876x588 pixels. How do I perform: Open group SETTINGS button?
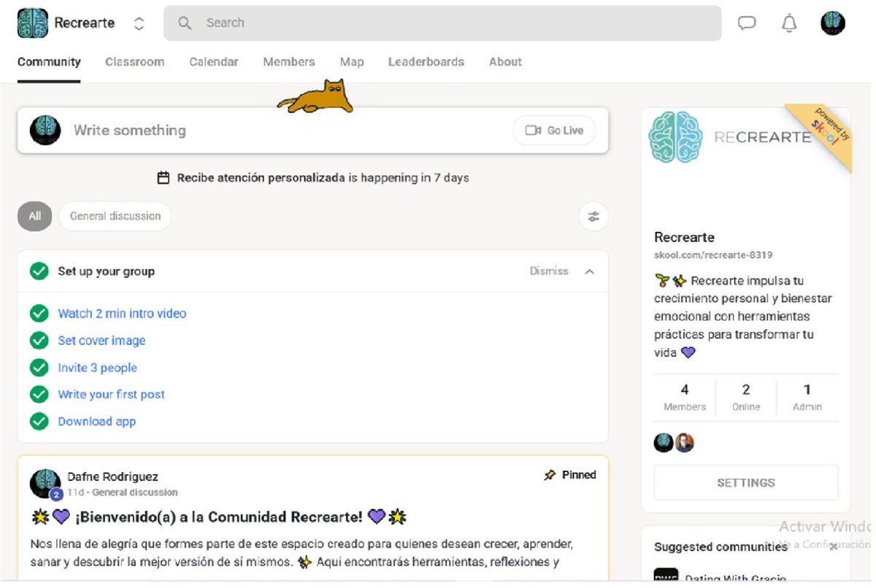[x=746, y=483]
